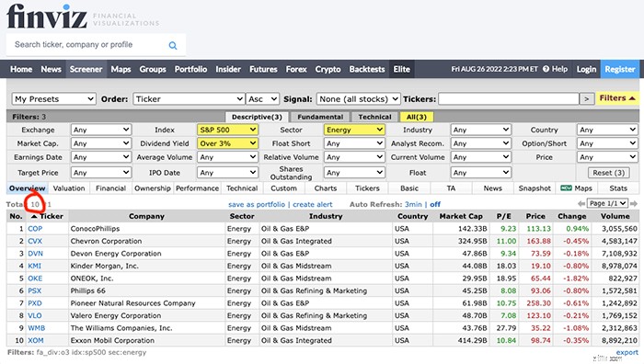644x364 pixels.
Task: Sort by the Market Cap column header
Action: (461, 216)
